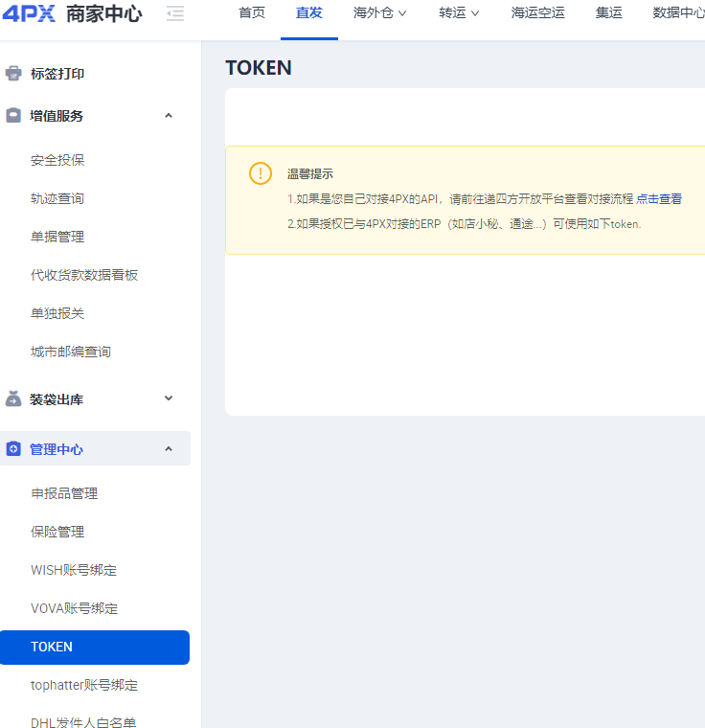This screenshot has height=728, width=705.
Task: Open the 转运 dropdown menu
Action: pyautogui.click(x=459, y=13)
